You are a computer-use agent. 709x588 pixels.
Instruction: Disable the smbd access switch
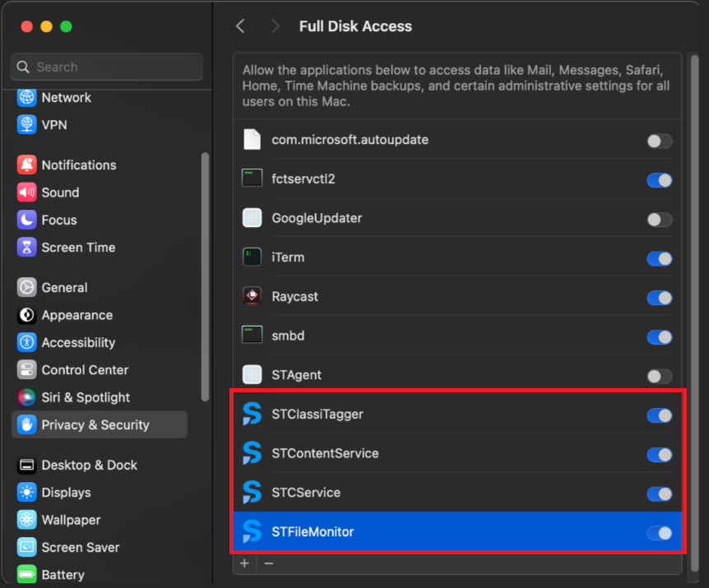(660, 337)
